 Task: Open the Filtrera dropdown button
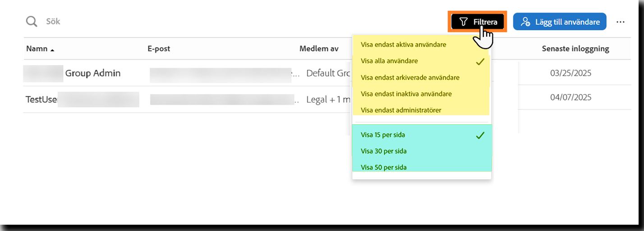point(478,22)
